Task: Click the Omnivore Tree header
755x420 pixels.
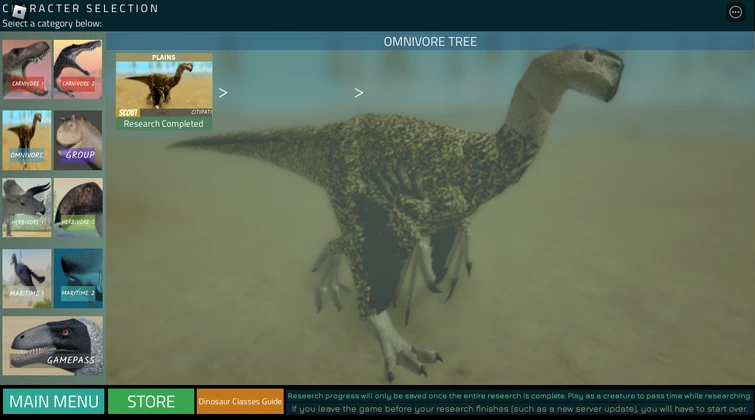Action: click(x=430, y=41)
